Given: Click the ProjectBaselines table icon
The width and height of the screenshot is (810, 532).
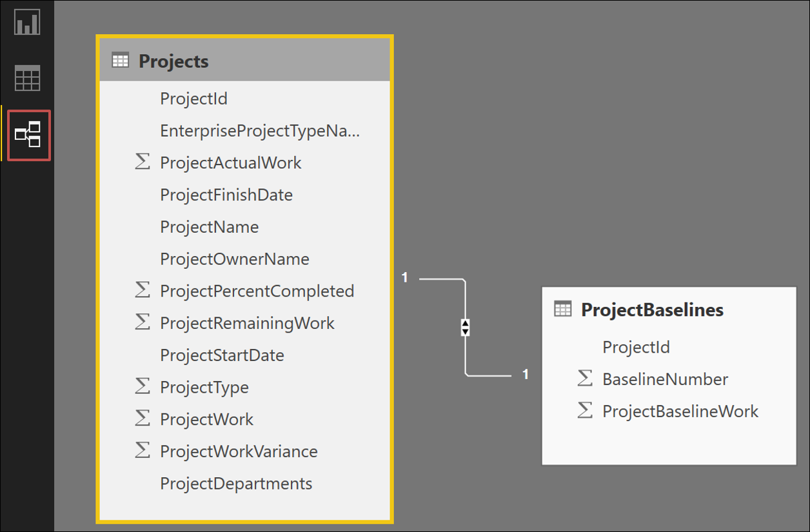Looking at the screenshot, I should click(562, 310).
